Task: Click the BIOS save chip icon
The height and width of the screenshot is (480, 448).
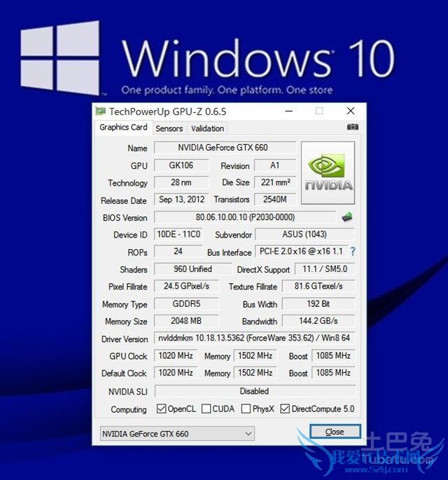Action: [x=347, y=217]
